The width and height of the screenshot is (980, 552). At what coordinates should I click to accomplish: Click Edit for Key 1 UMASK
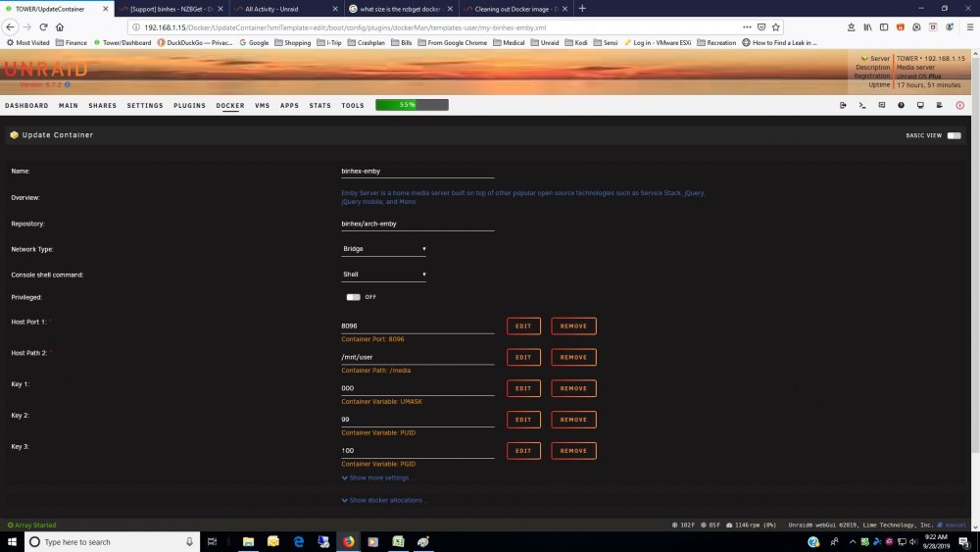click(523, 388)
